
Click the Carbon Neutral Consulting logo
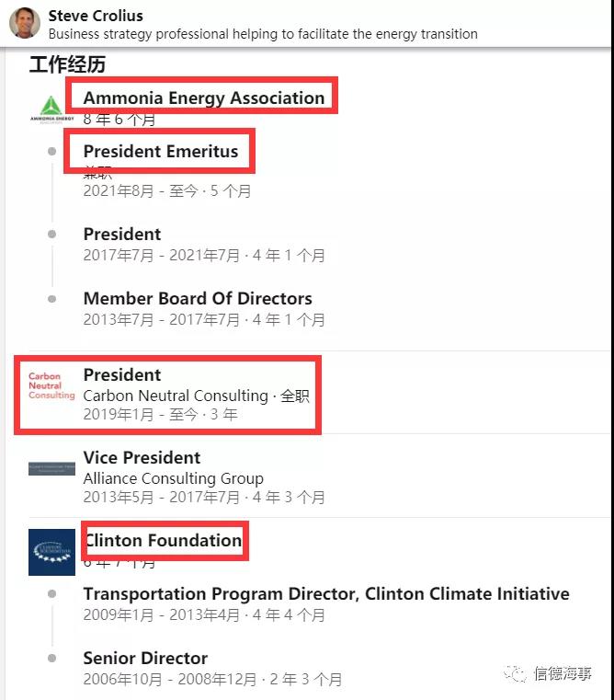coord(51,386)
